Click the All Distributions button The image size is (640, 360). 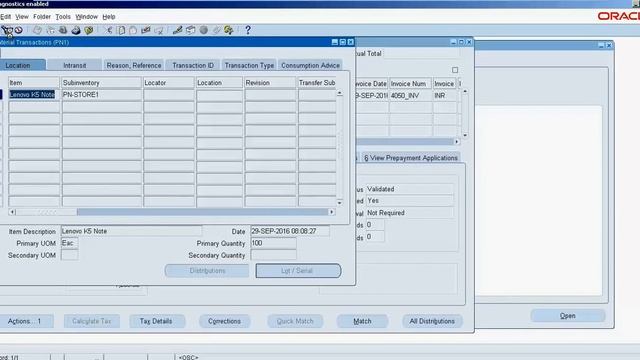point(432,321)
